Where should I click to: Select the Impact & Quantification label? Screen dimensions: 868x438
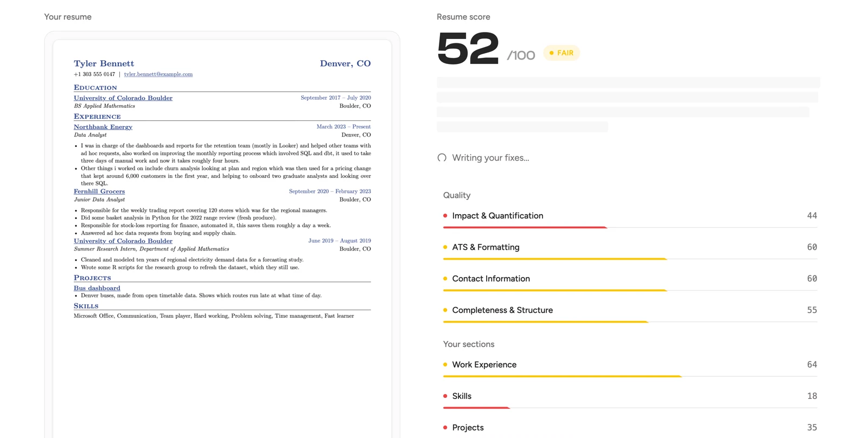click(497, 216)
